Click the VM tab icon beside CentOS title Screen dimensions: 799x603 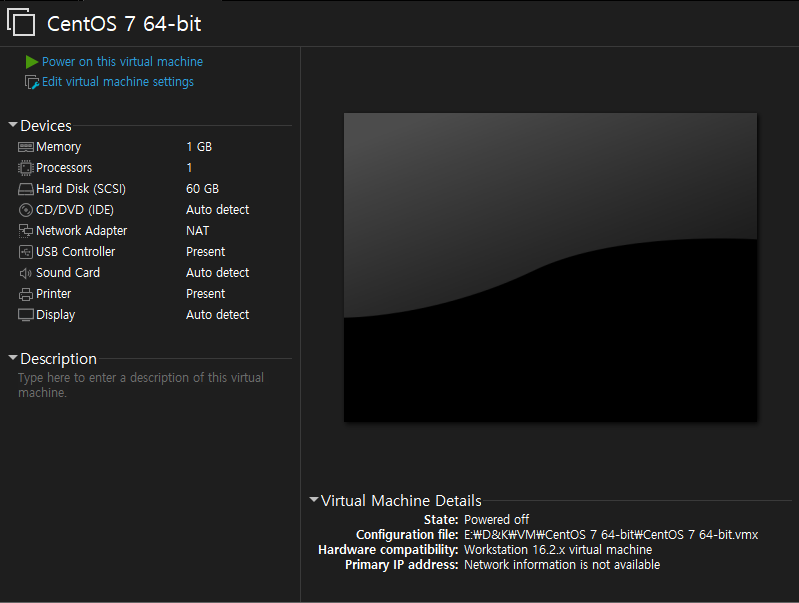[x=21, y=22]
